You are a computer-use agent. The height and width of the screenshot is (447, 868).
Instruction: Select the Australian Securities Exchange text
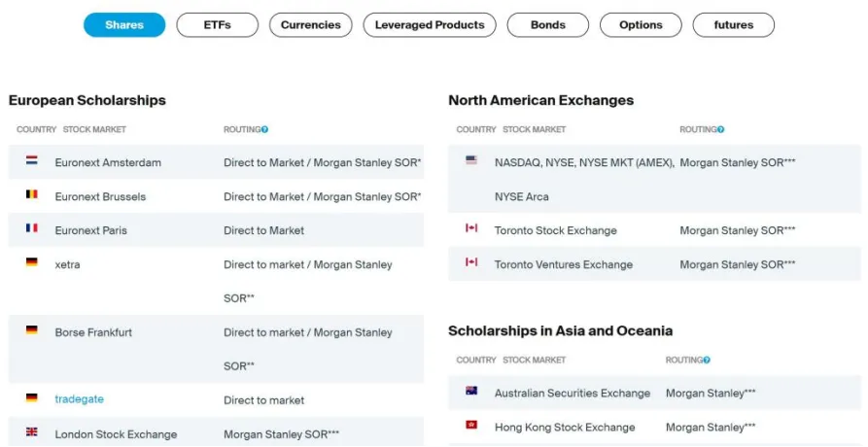573,394
